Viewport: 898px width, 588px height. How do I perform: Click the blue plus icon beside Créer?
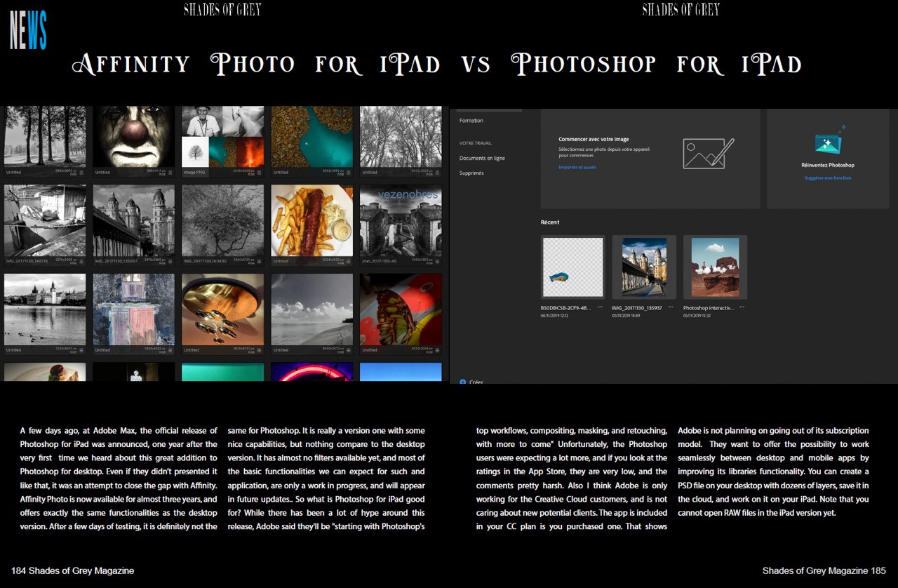click(463, 382)
